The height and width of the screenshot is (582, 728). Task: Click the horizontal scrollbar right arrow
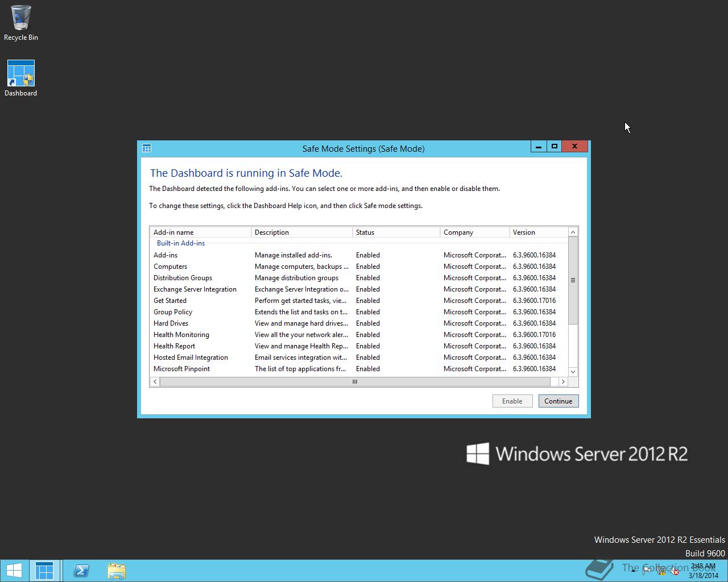(x=563, y=381)
